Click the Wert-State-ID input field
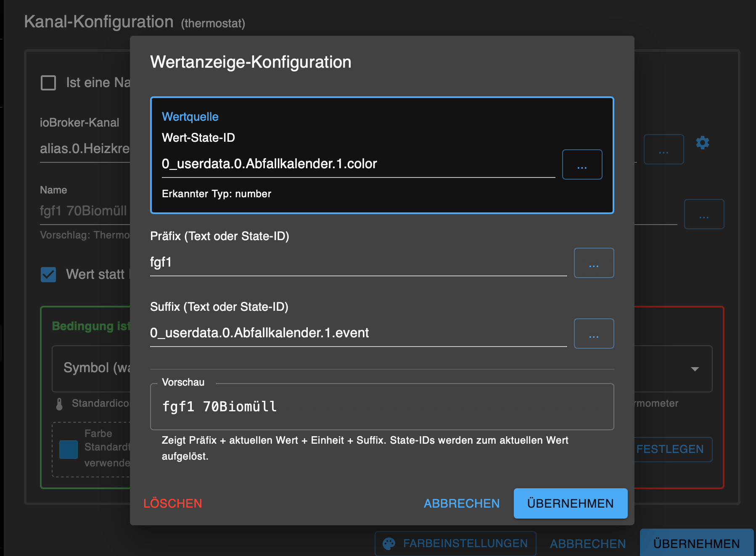Screen dimensions: 756x556 (x=357, y=164)
